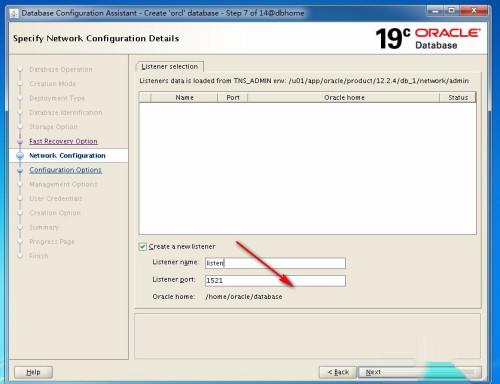Click the Network Configuration step bullet icon
500x384 pixels.
[20, 156]
